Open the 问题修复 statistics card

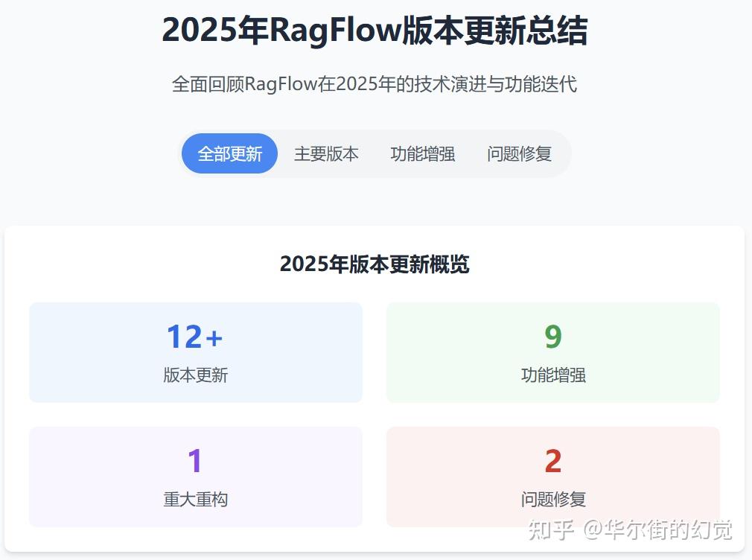pyautogui.click(x=552, y=477)
